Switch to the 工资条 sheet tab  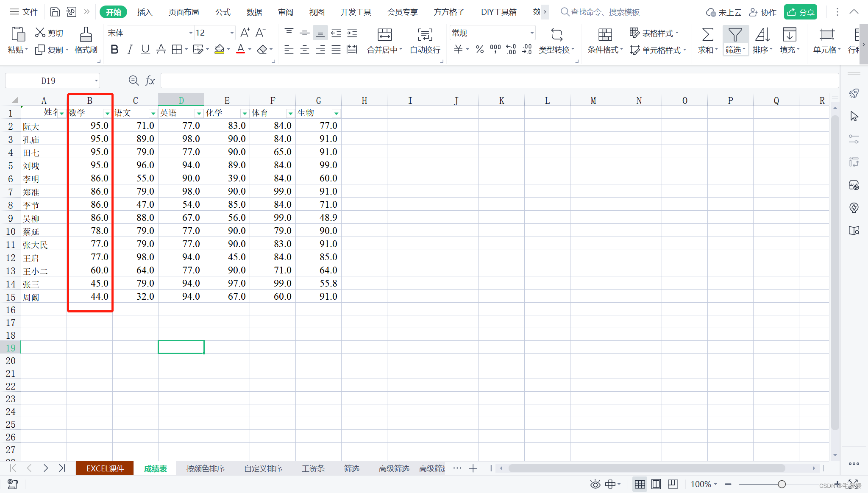[313, 468]
